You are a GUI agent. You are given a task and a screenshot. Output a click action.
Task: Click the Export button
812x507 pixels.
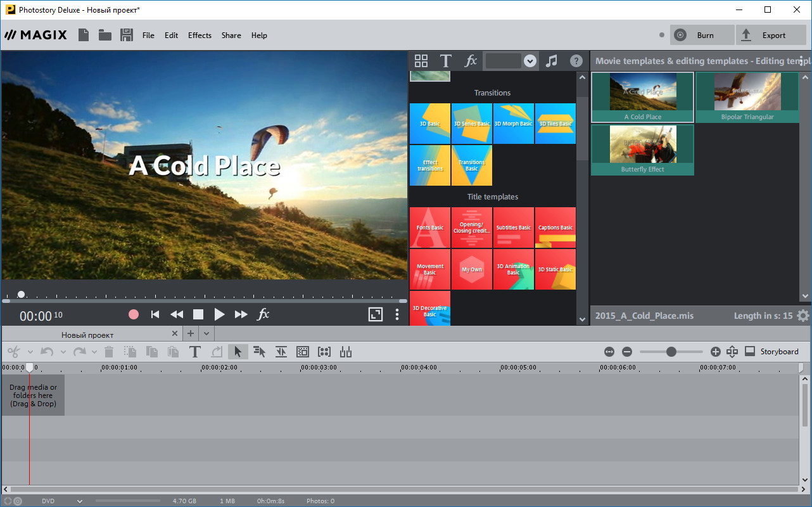[x=770, y=35]
